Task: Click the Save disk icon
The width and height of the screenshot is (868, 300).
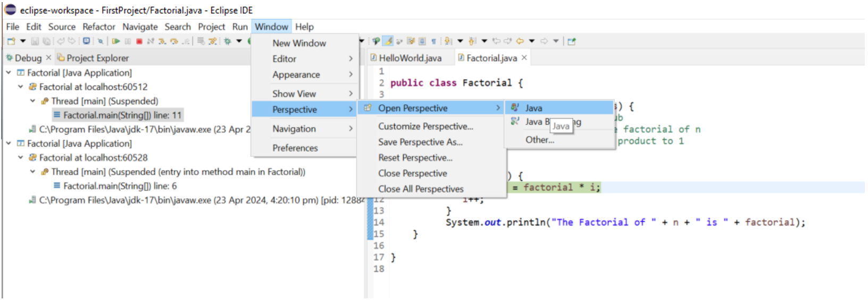Action: coord(35,41)
